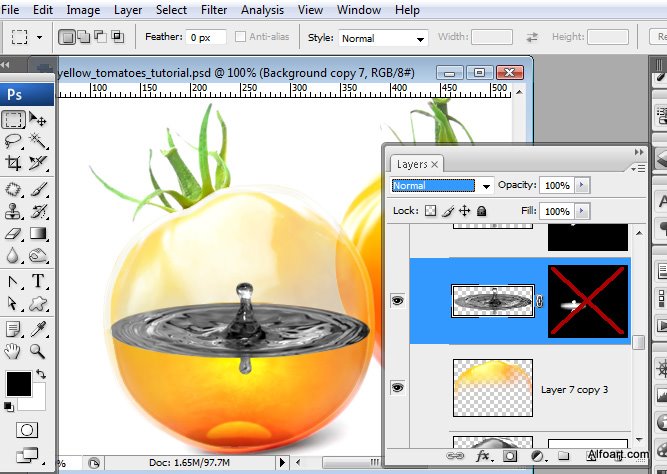This screenshot has height=474, width=667.
Task: Select the Rectangular Marquee tool
Action: pos(13,119)
